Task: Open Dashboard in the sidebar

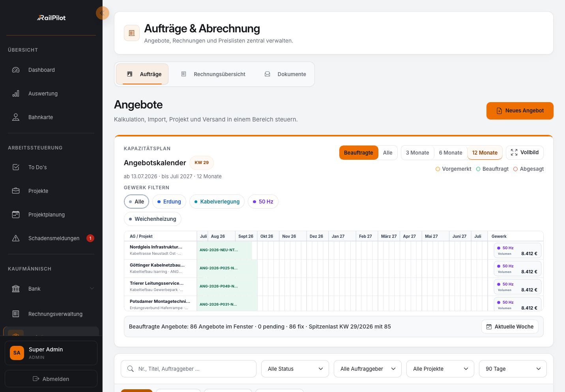Action: pos(51,70)
